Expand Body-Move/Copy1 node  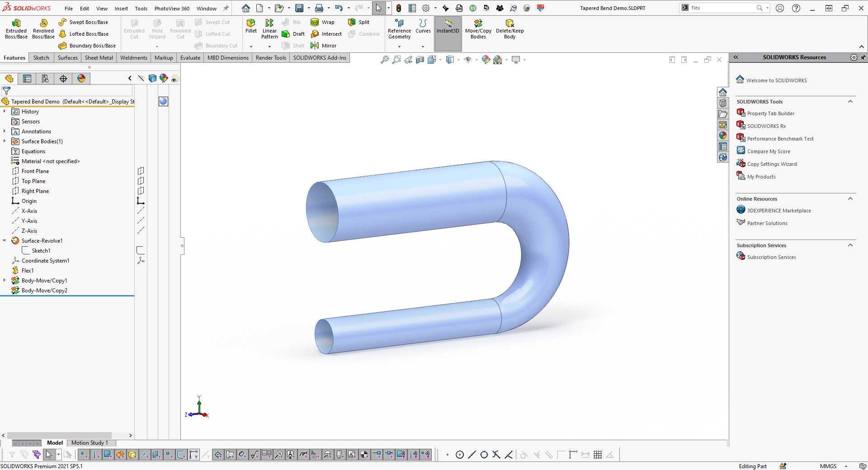click(5, 280)
